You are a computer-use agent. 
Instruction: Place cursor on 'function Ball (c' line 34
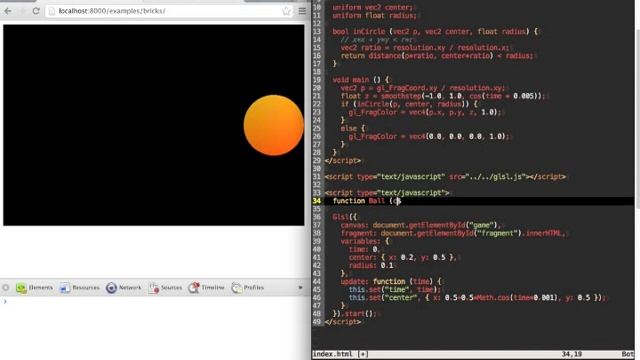[367, 201]
